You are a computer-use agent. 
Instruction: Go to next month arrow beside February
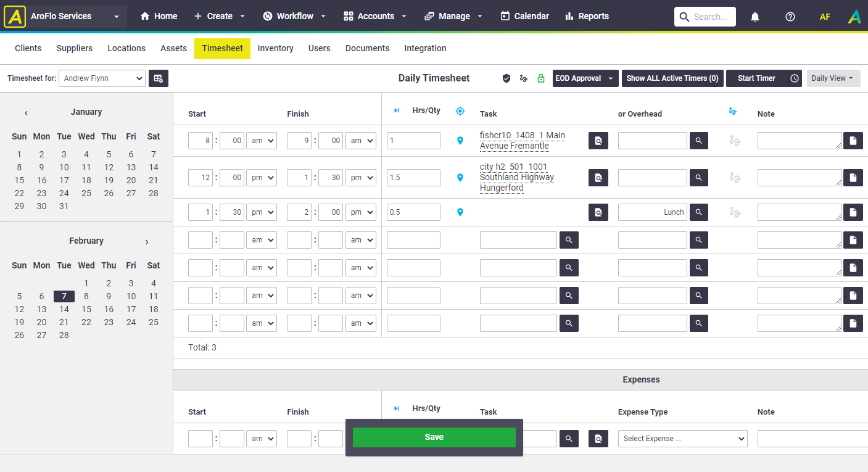tap(147, 242)
